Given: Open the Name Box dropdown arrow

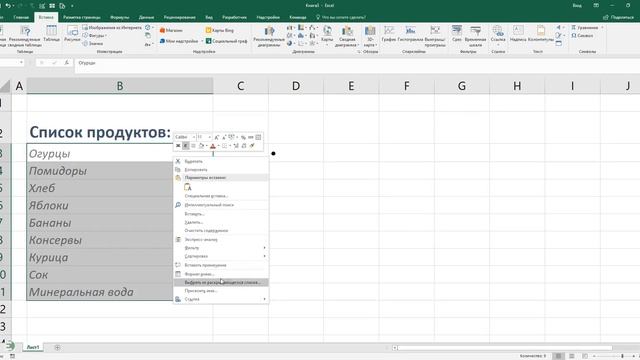Looking at the screenshot, I should pos(21,62).
